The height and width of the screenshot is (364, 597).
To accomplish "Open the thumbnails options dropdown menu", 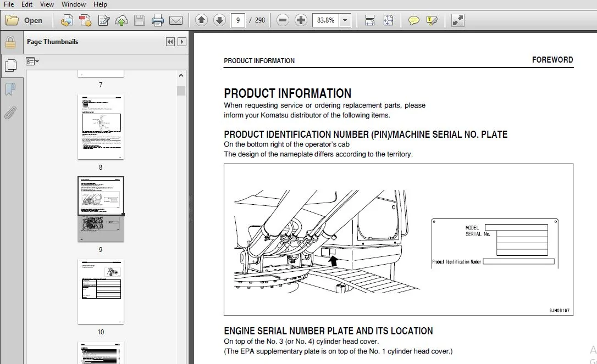I will click(32, 61).
